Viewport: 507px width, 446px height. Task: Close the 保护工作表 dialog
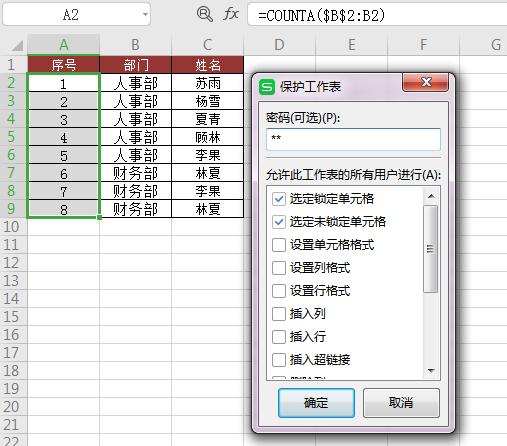pyautogui.click(x=425, y=82)
